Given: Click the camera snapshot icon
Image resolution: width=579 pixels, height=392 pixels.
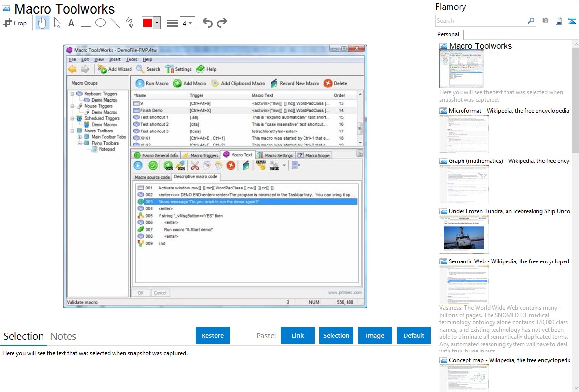Looking at the screenshot, I should pyautogui.click(x=545, y=21).
